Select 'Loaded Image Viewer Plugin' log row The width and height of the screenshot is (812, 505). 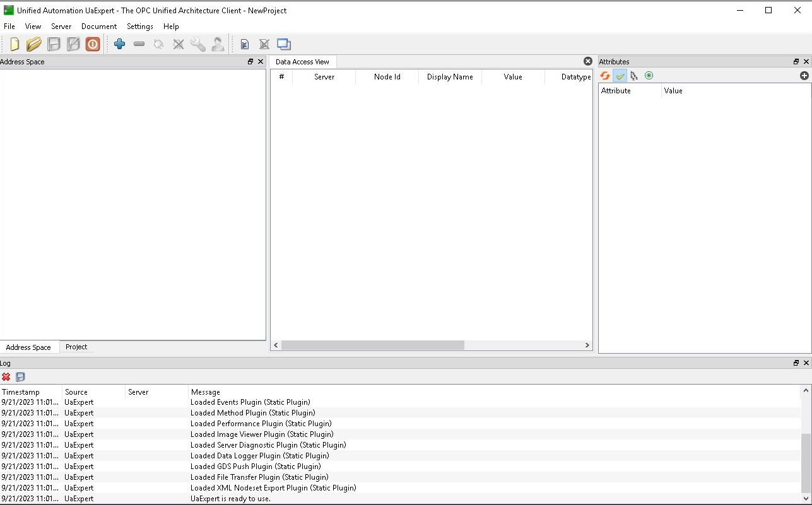tap(401, 434)
